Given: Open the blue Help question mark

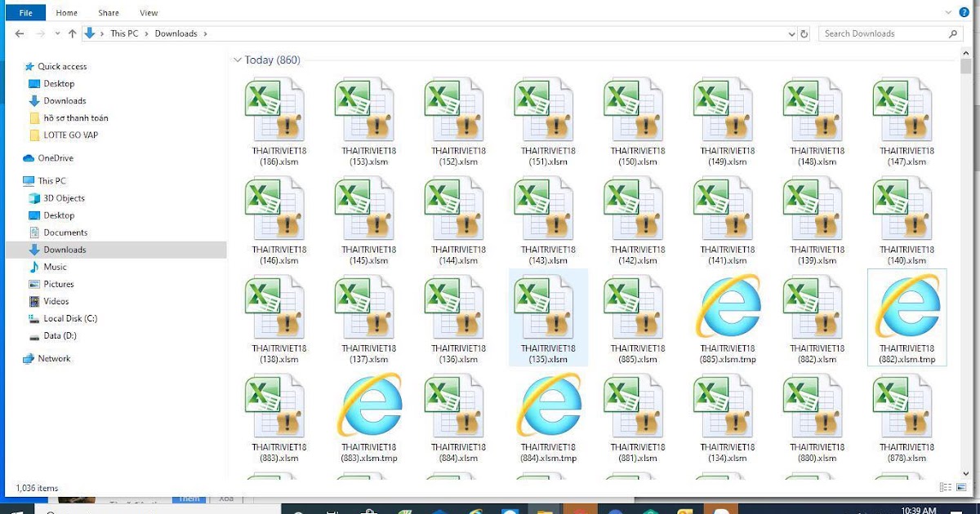Looking at the screenshot, I should tap(963, 12).
